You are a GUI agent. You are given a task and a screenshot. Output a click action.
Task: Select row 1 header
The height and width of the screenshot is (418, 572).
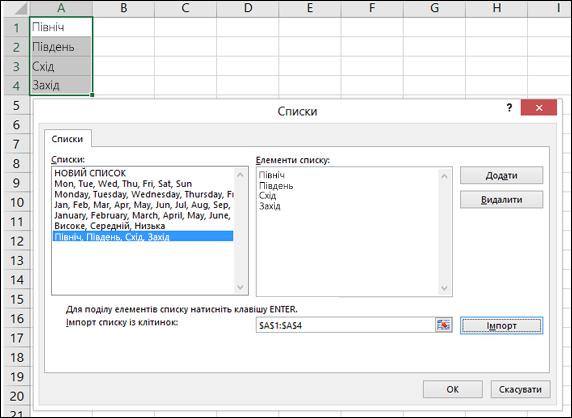16,27
